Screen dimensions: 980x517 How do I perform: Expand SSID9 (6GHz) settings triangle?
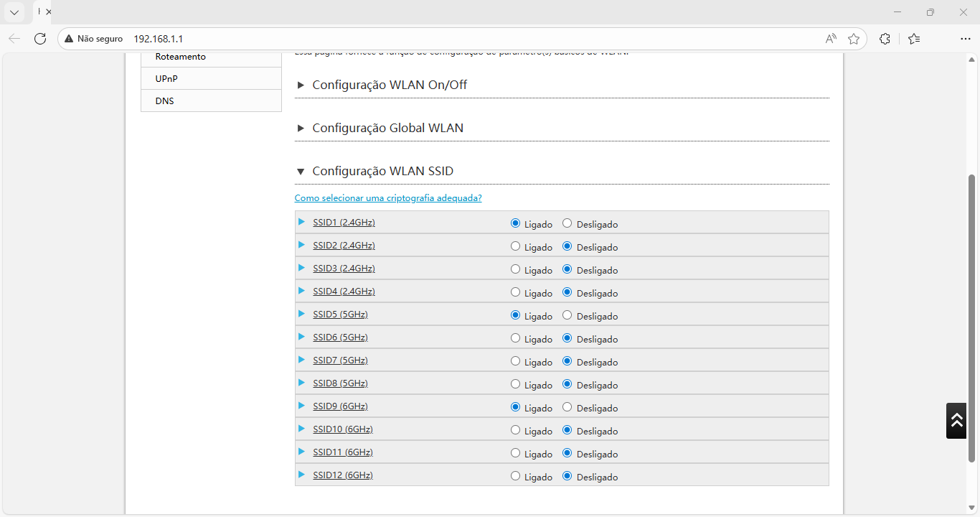[x=302, y=405]
